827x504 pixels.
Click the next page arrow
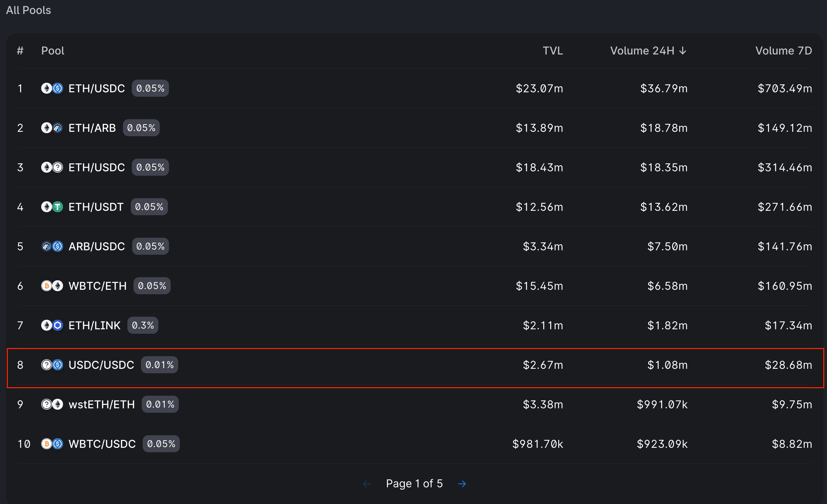(x=462, y=484)
